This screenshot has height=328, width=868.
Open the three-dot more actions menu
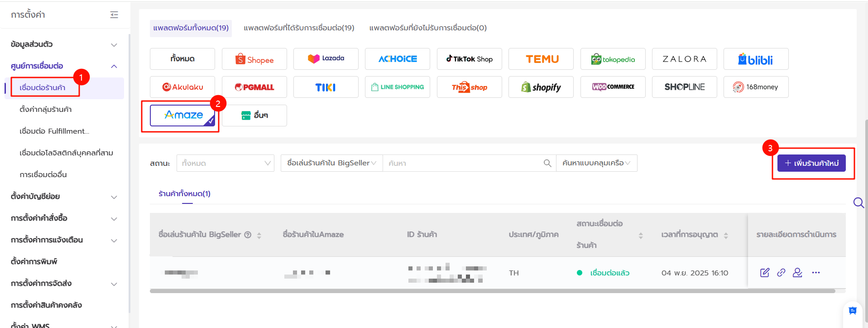[x=816, y=273]
